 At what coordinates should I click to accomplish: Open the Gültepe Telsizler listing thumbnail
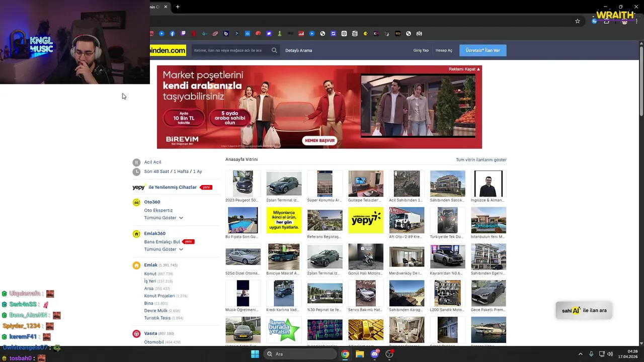366,184
